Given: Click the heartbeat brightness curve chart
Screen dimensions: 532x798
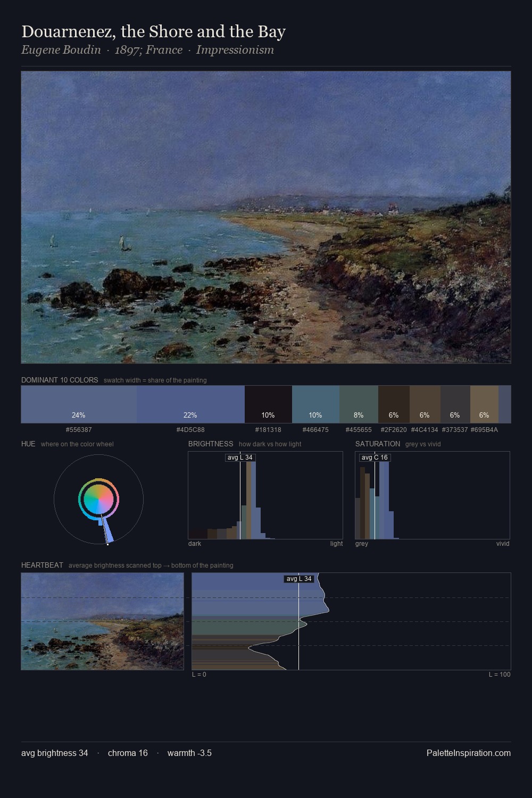Looking at the screenshot, I should (x=351, y=621).
